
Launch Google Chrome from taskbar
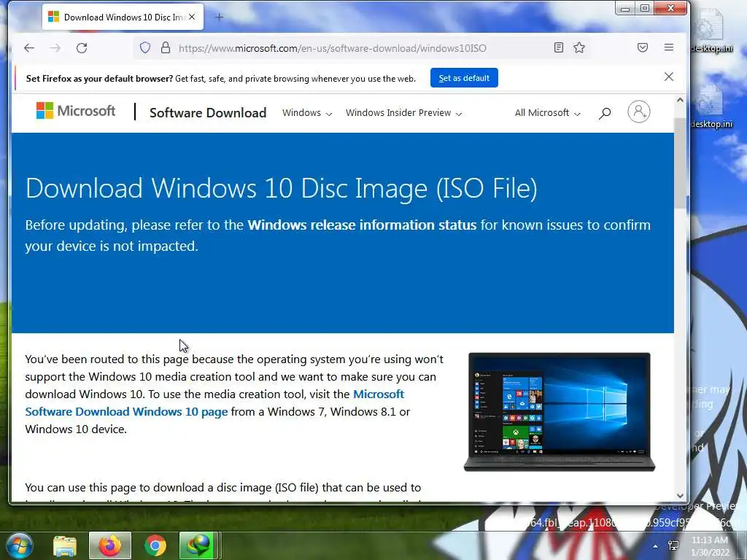155,545
